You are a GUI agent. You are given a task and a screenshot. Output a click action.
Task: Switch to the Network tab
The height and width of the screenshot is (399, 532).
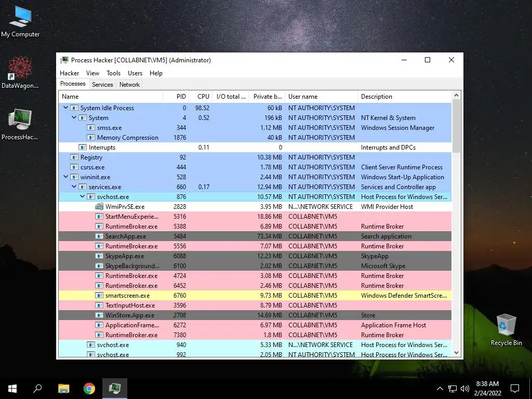point(129,85)
